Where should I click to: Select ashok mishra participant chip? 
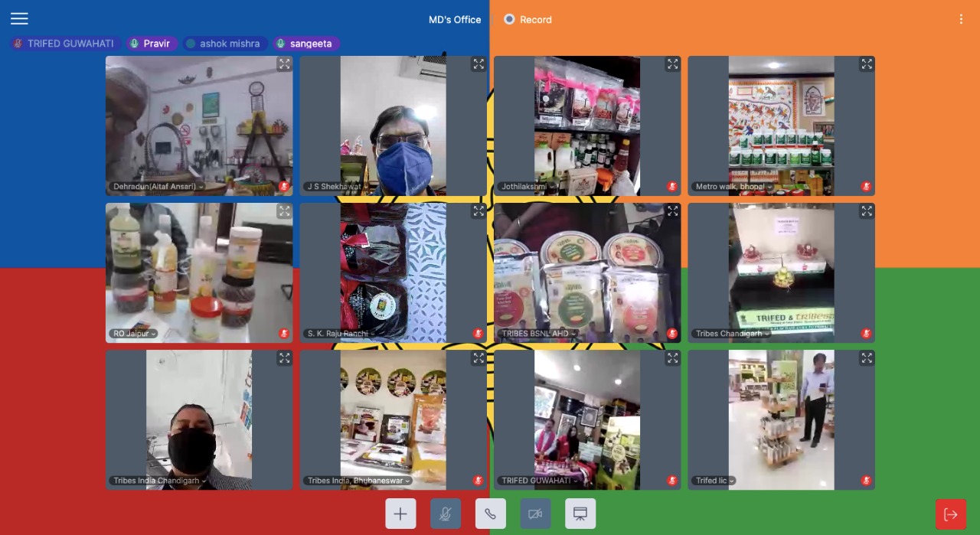[x=225, y=44]
